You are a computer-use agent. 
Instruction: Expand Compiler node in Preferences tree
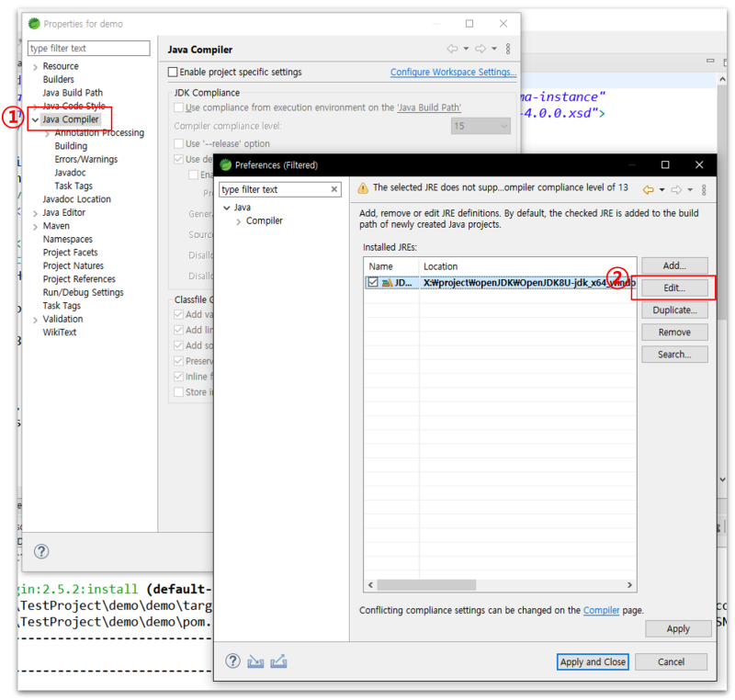coord(239,221)
